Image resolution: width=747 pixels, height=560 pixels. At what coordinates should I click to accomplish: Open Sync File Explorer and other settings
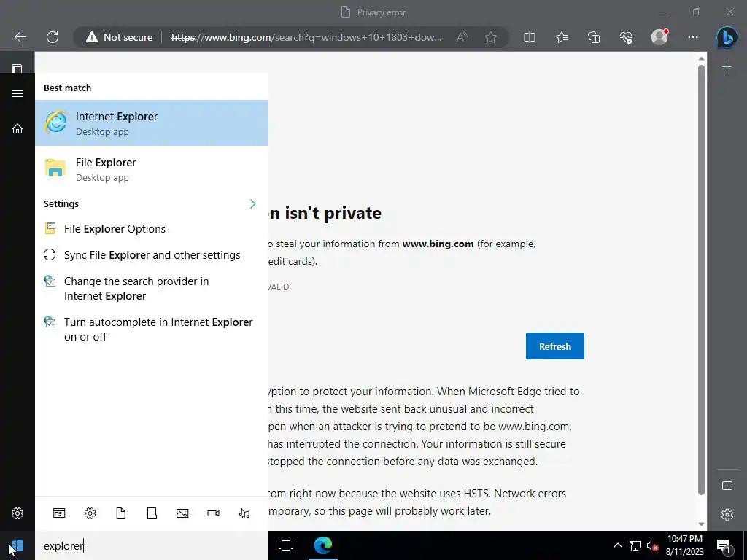point(152,254)
